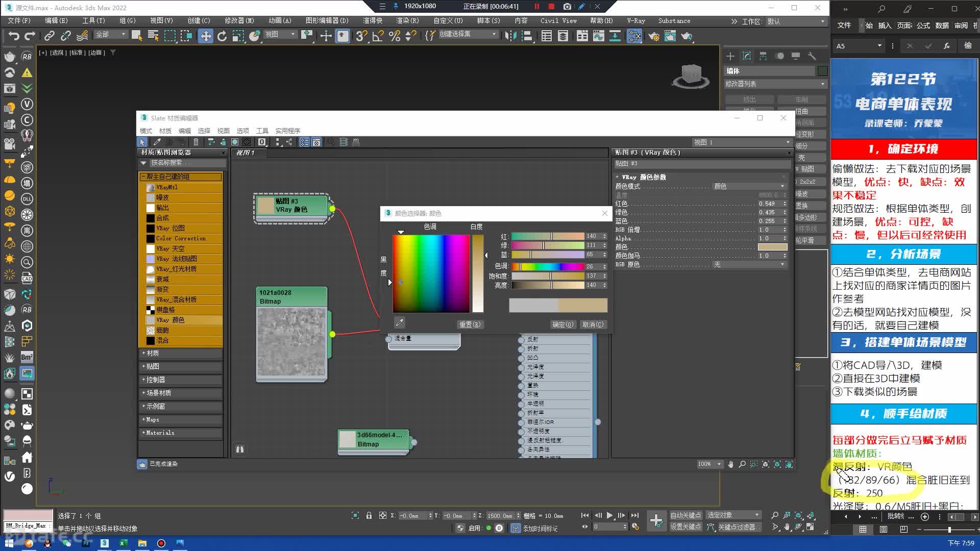Click the 1021a0028 Bitmap node thumbnail
The image size is (980, 551).
(x=291, y=342)
